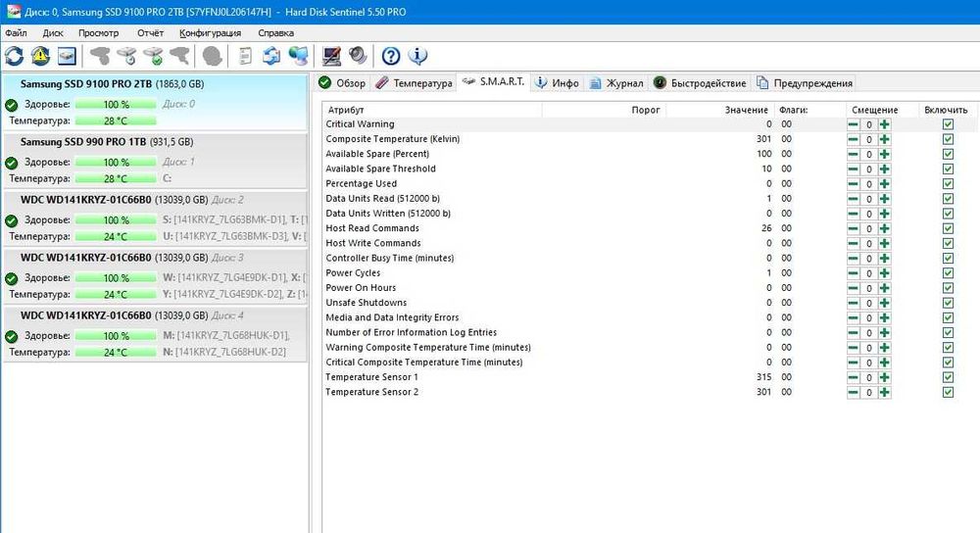
Task: Open the Конфигурация menu
Action: 210,33
